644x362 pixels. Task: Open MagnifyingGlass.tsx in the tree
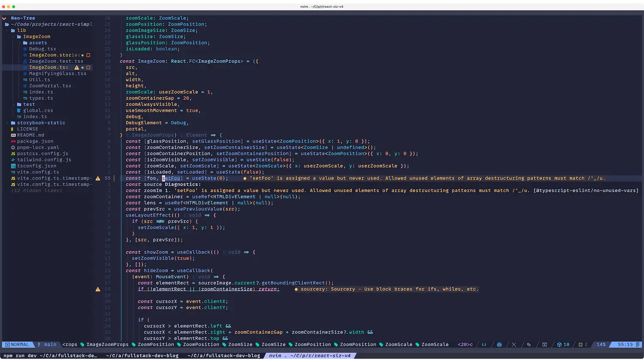(x=58, y=74)
